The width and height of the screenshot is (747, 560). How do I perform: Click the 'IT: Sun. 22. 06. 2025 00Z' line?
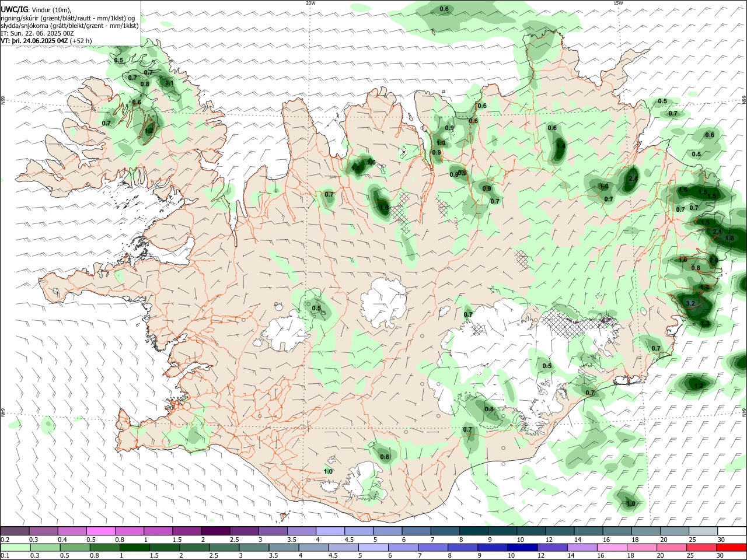(x=37, y=33)
